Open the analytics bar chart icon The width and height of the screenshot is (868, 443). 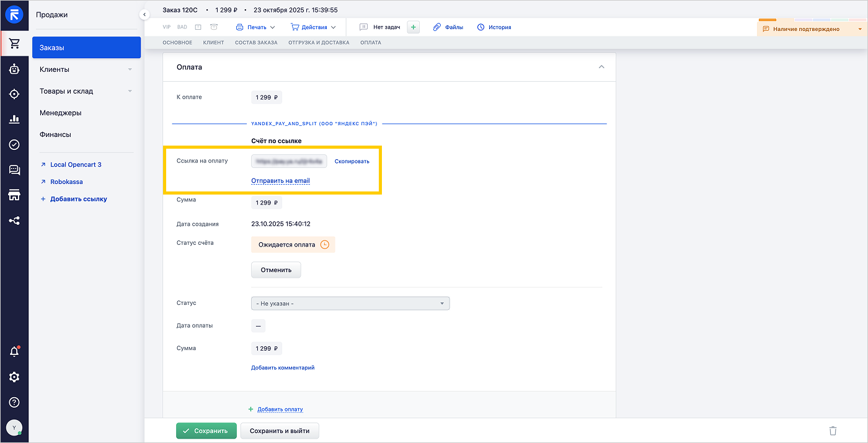click(x=14, y=120)
